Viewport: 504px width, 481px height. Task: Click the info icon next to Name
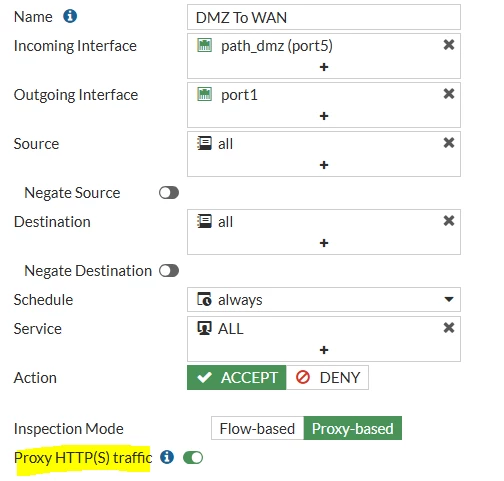pos(70,16)
